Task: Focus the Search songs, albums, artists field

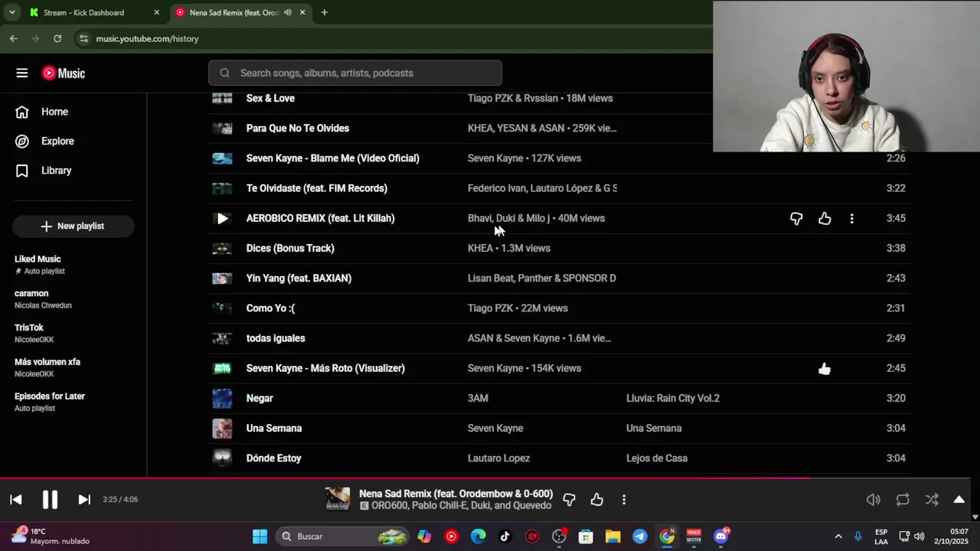Action: [x=355, y=73]
